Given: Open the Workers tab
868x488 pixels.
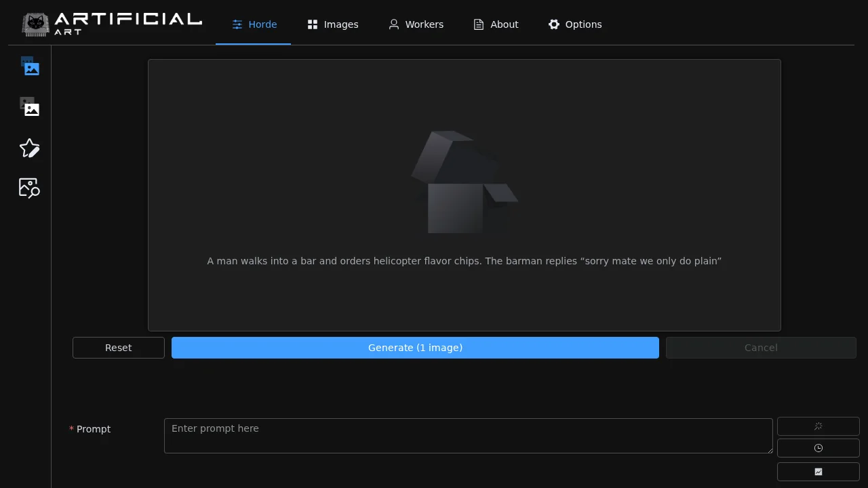Looking at the screenshot, I should click(x=416, y=24).
